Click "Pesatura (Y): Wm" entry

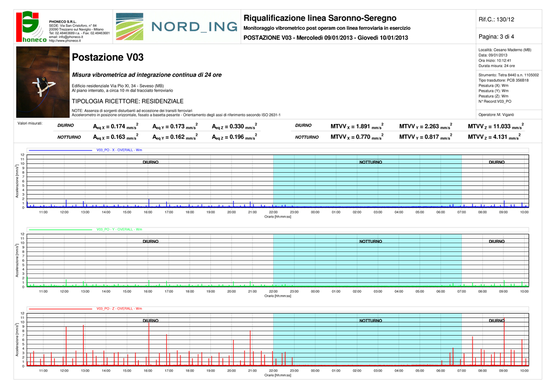(x=493, y=91)
